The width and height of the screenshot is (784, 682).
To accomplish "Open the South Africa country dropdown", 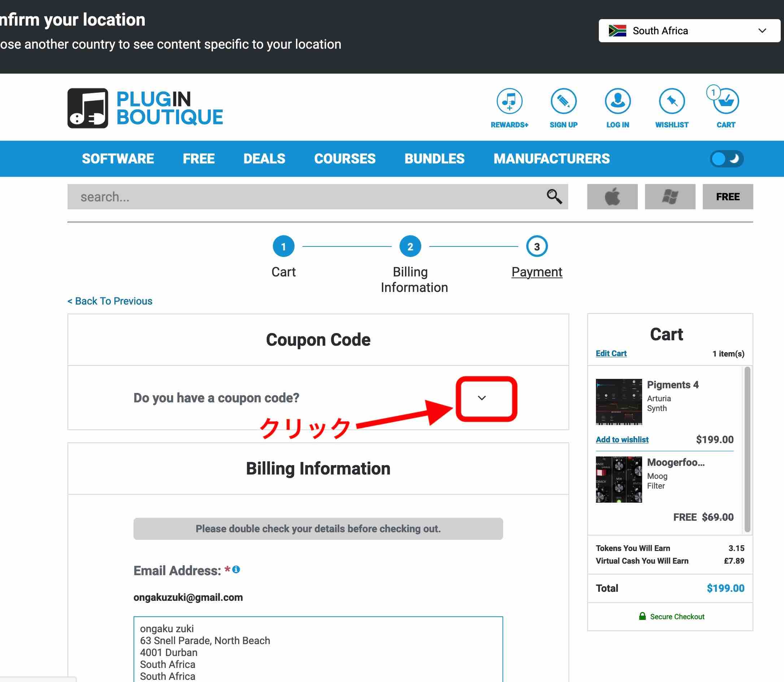I will point(689,31).
